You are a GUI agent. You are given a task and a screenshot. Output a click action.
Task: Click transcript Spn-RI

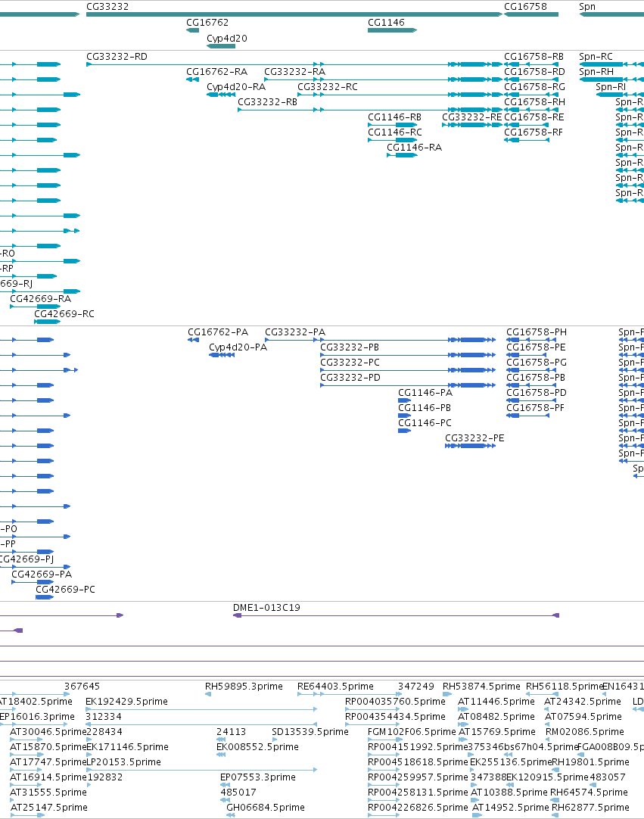pyautogui.click(x=620, y=95)
